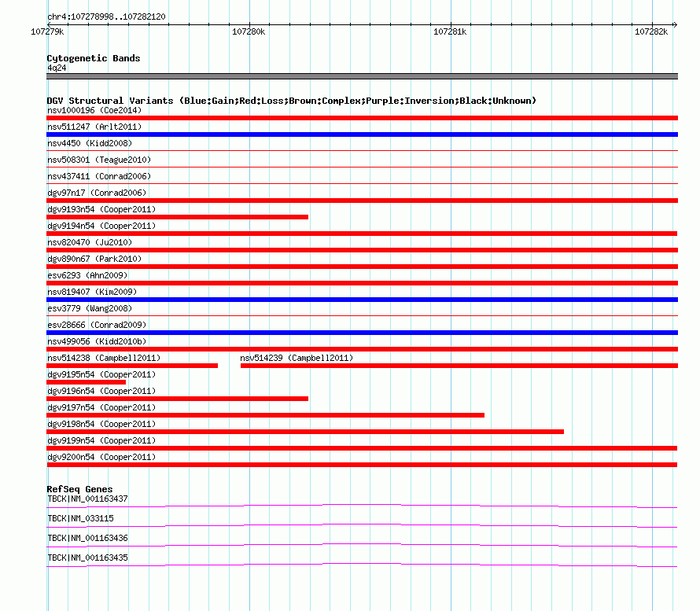
Task: Open esv6293 (Ahn2009) variant label
Action: click(87, 275)
